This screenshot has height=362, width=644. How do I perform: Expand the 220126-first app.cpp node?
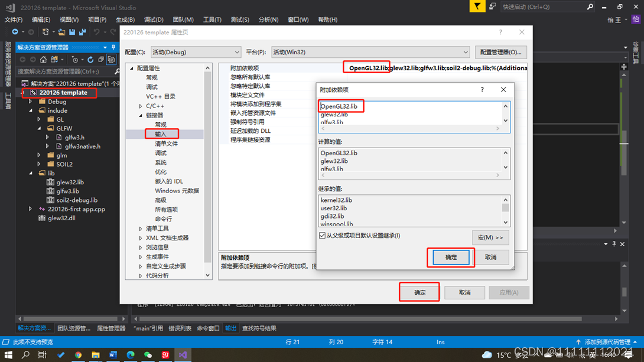31,209
